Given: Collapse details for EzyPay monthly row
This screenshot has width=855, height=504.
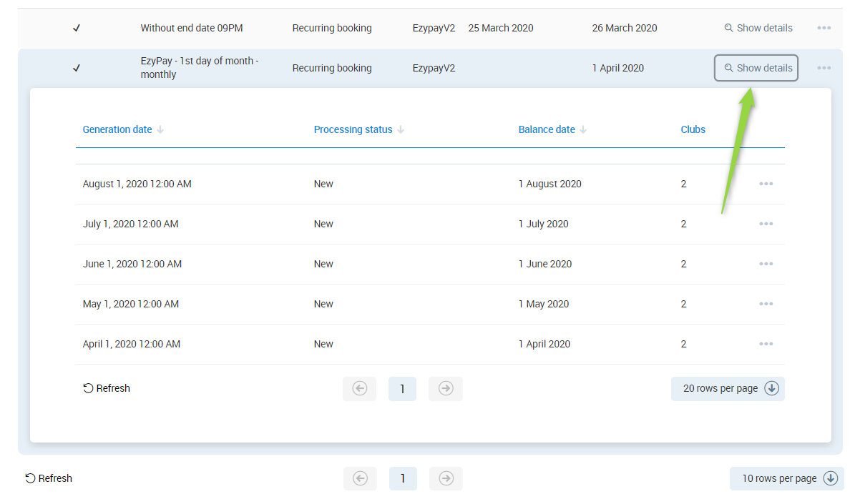Looking at the screenshot, I should click(x=756, y=68).
